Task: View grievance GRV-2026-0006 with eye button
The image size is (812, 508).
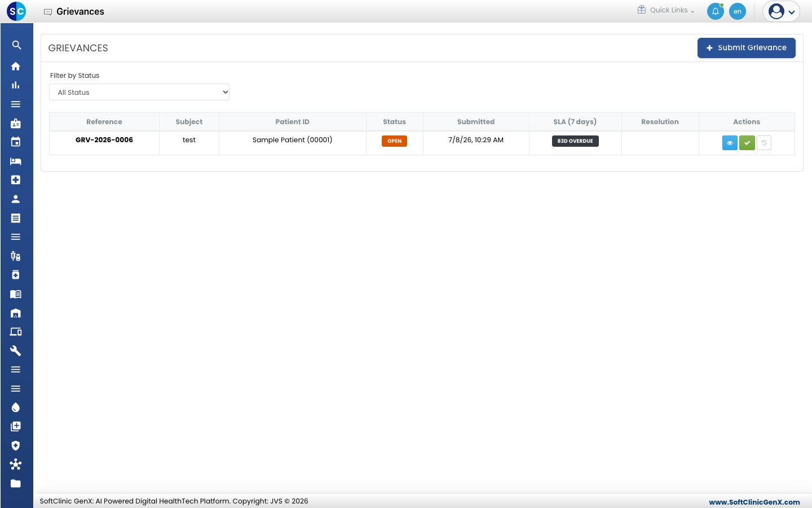Action: (x=730, y=143)
